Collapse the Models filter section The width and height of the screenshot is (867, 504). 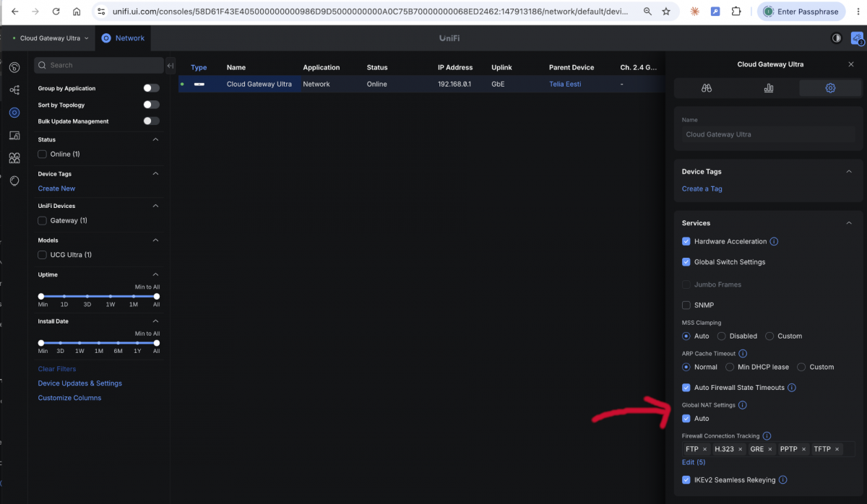155,240
